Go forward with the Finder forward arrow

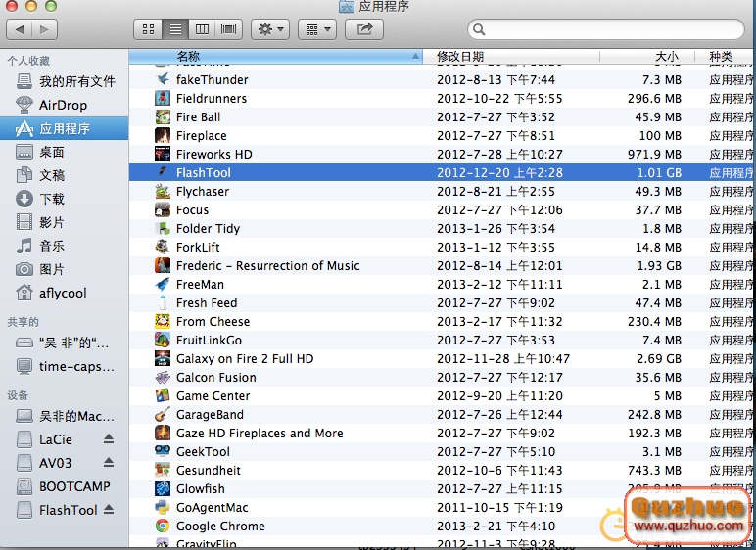44,30
